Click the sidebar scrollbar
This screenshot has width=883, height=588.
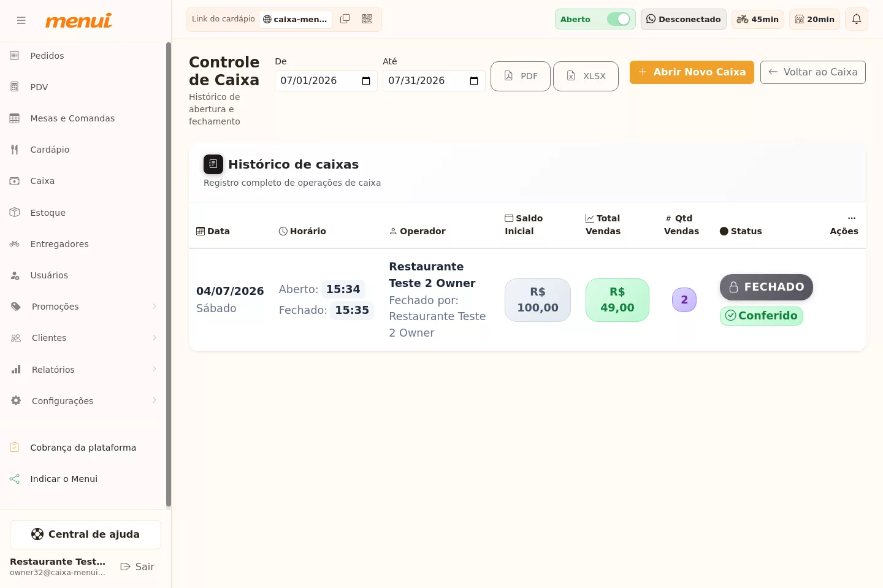click(169, 275)
